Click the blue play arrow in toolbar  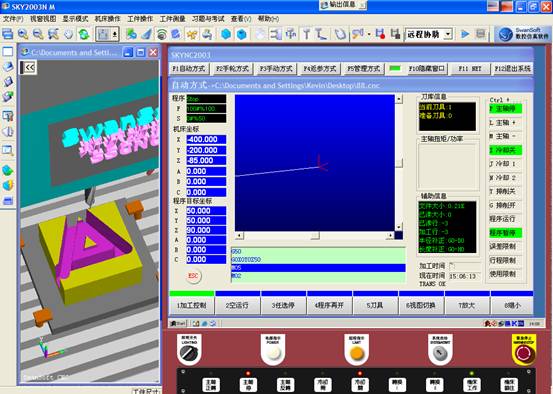465,34
